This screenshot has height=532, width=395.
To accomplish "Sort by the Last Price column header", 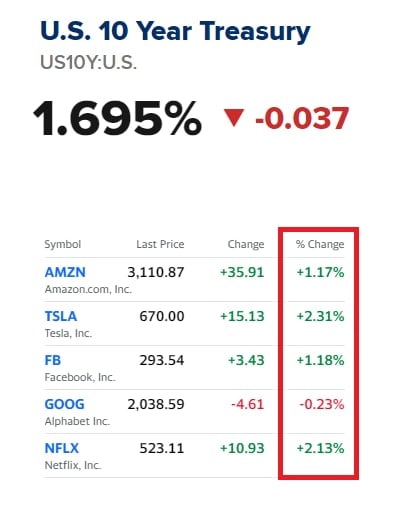I will pos(160,244).
